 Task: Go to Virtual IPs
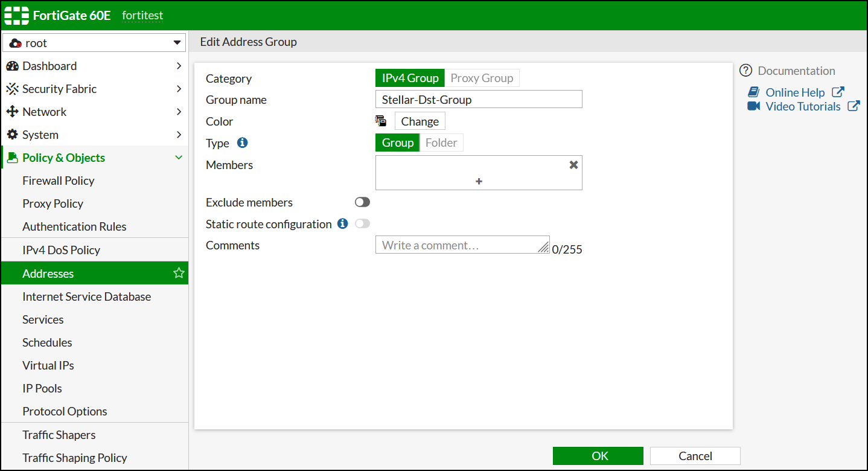pyautogui.click(x=48, y=365)
